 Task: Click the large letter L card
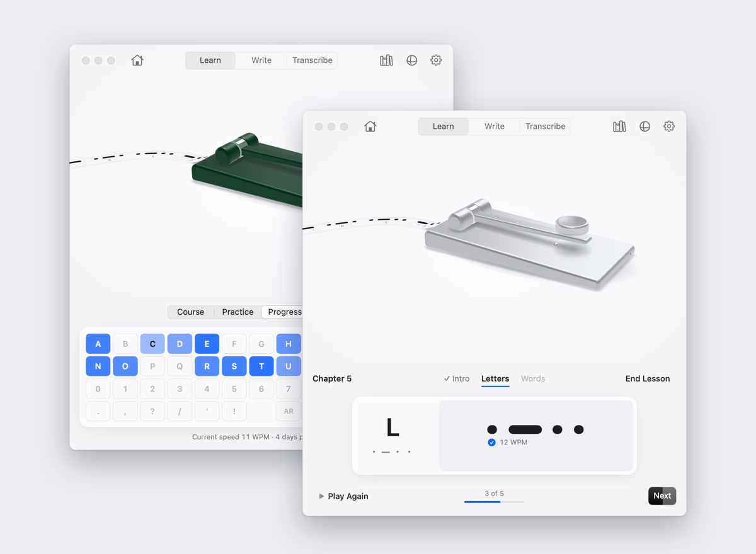pos(392,428)
